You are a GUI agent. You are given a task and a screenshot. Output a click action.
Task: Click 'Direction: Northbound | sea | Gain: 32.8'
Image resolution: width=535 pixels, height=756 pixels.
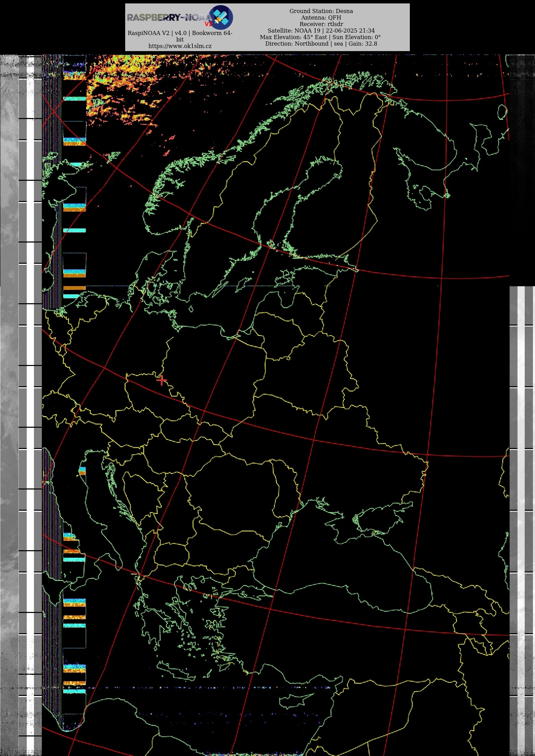[321, 44]
